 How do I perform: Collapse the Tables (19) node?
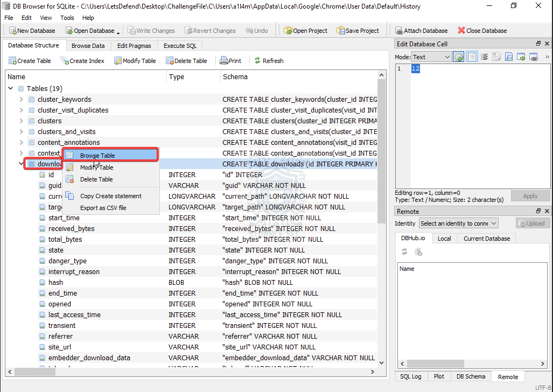(11, 88)
